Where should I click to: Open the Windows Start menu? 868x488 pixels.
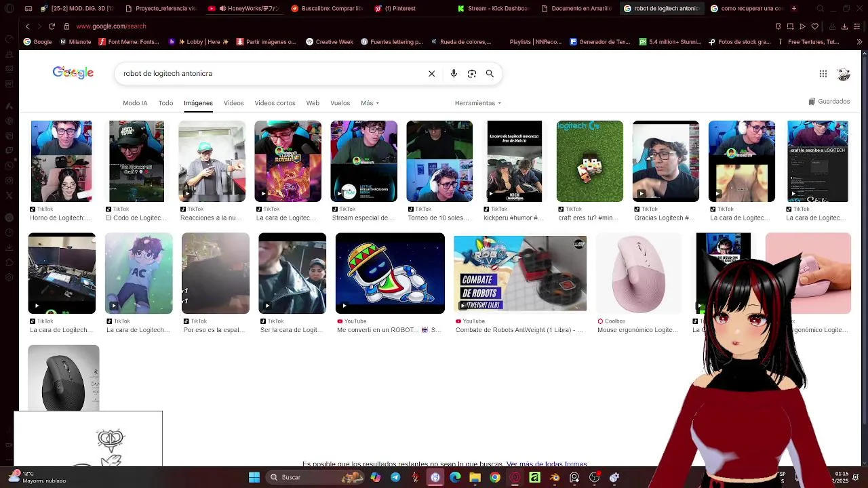tap(254, 477)
